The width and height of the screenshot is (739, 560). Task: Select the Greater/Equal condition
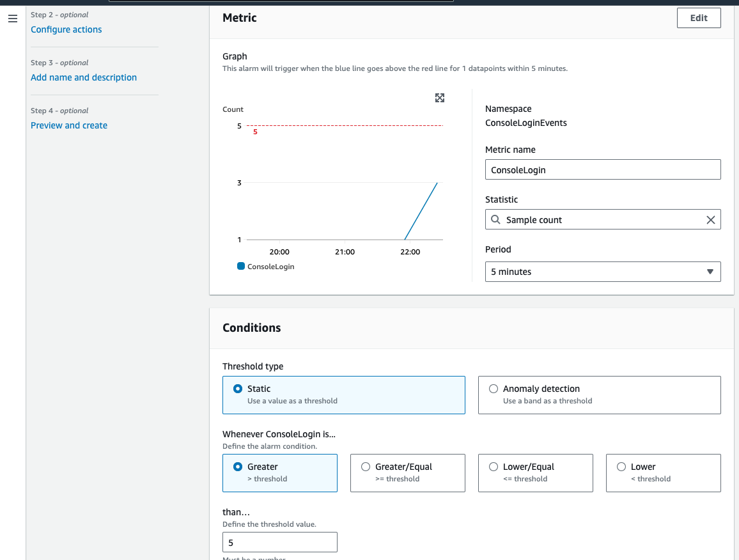coord(366,467)
